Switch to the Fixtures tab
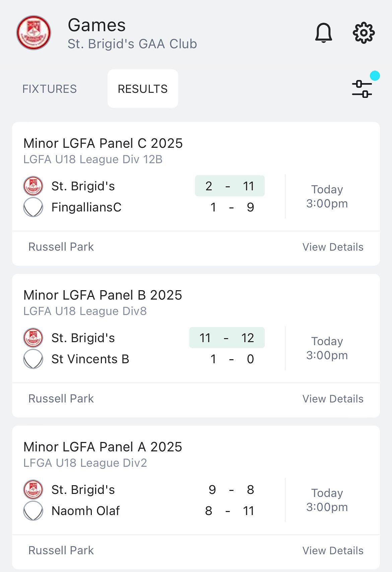The image size is (392, 572). pos(50,89)
